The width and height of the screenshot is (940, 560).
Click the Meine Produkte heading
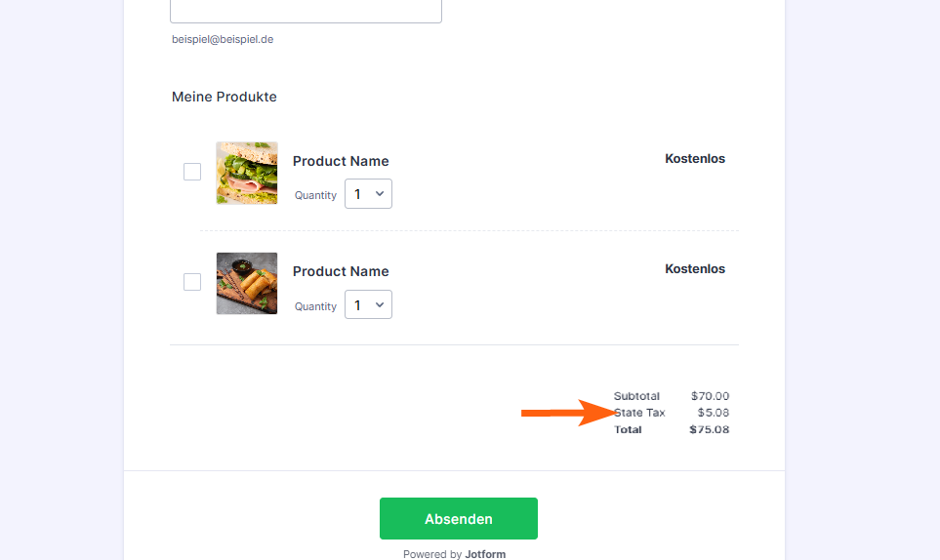[x=225, y=97]
